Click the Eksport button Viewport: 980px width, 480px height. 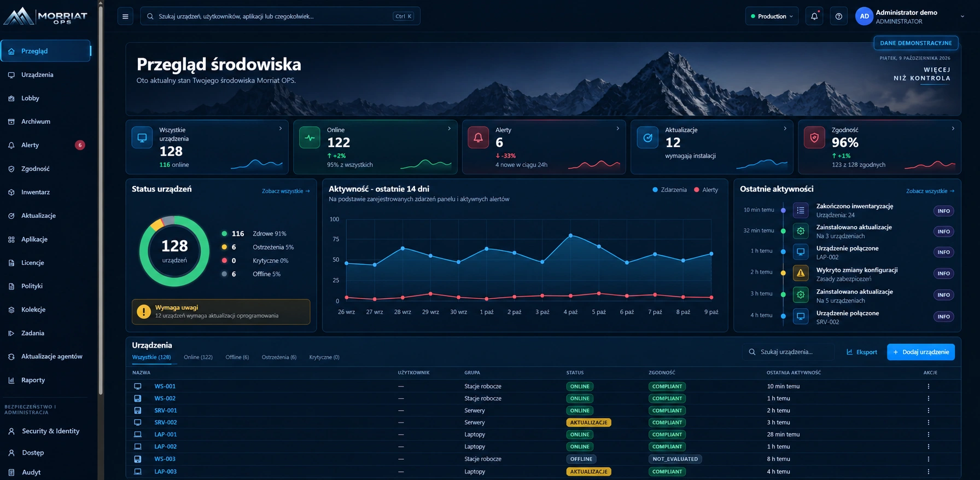click(862, 352)
